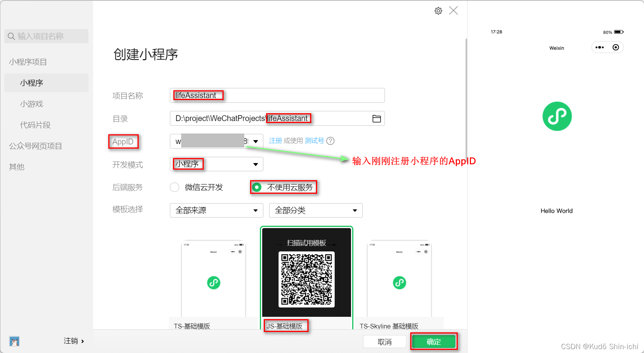Expand the 开发模式 dropdown

click(216, 164)
